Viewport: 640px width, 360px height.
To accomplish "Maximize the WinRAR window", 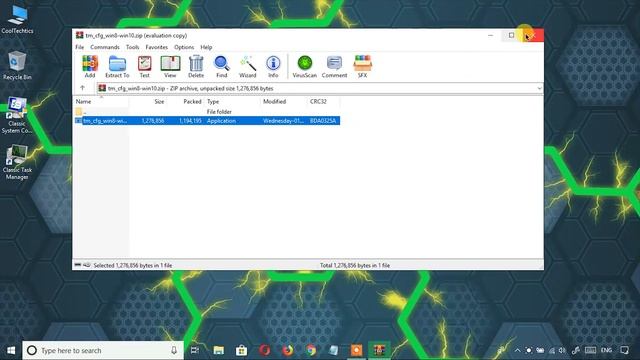I will tap(511, 36).
